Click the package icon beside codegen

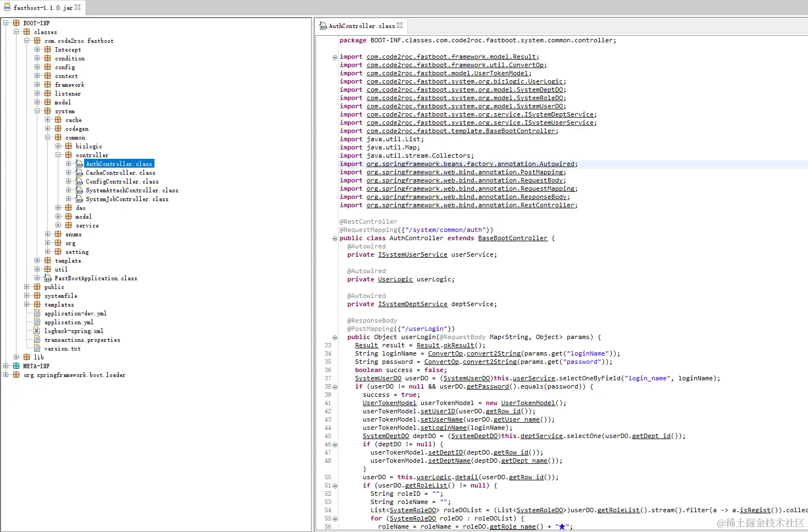pyautogui.click(x=58, y=129)
